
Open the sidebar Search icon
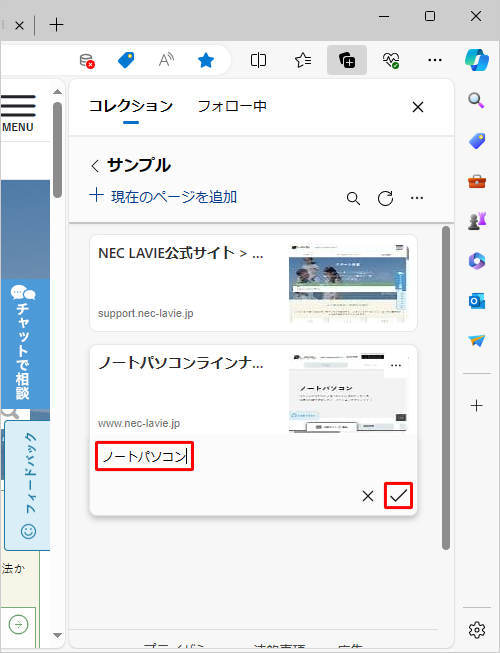point(476,100)
